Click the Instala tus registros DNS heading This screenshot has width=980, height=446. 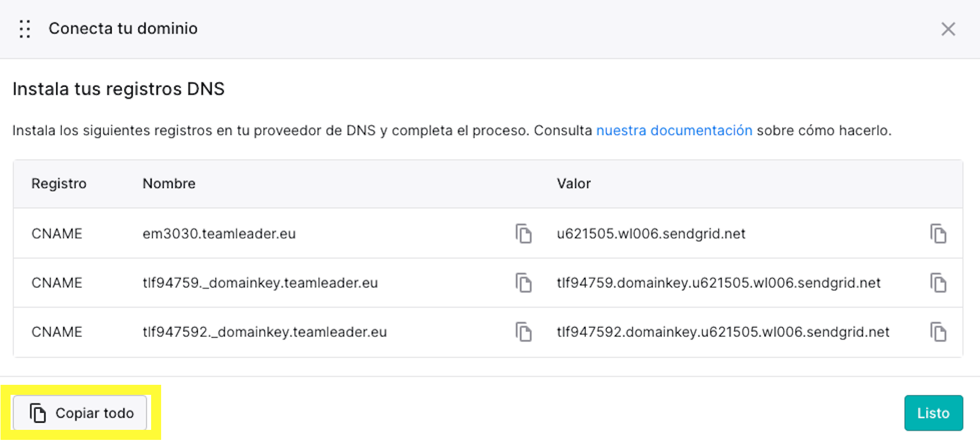coord(118,89)
